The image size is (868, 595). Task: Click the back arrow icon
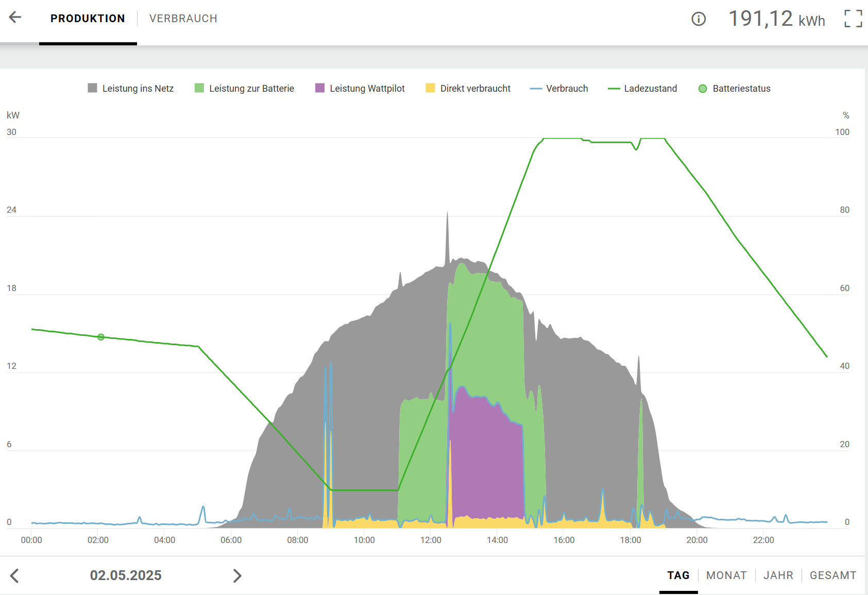(x=15, y=18)
